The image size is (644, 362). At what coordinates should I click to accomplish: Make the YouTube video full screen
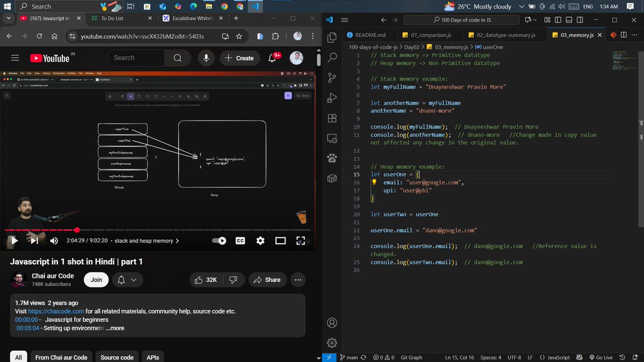tap(301, 241)
